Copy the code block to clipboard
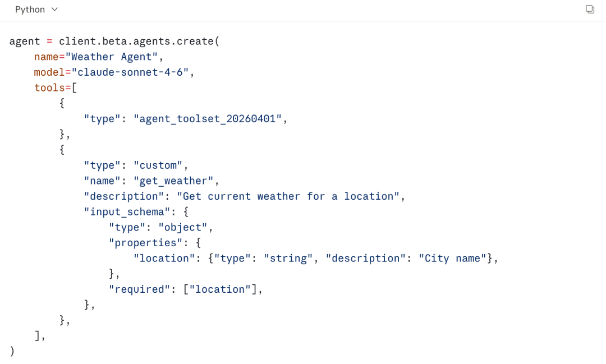 coord(590,9)
